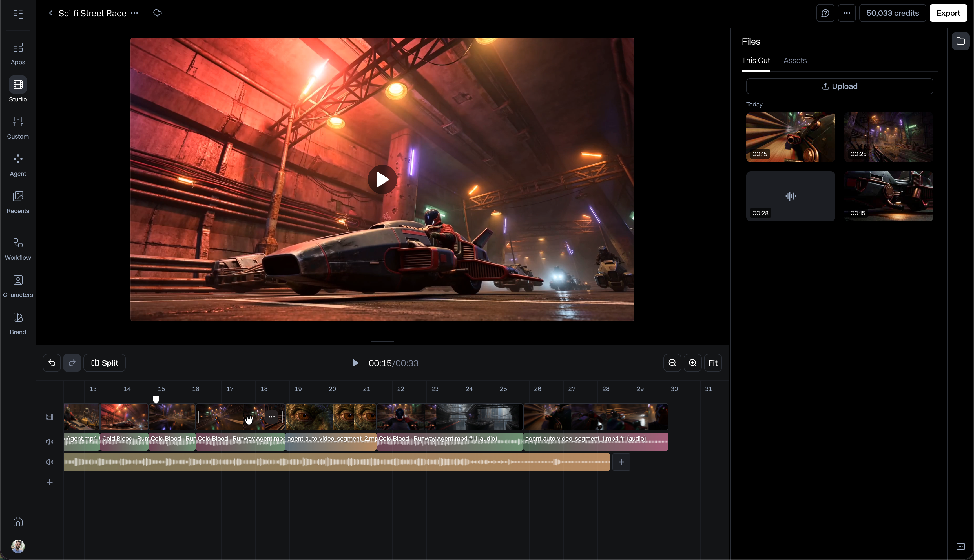Screen dimensions: 974x560
Task: Click the Split button
Action: (x=104, y=363)
